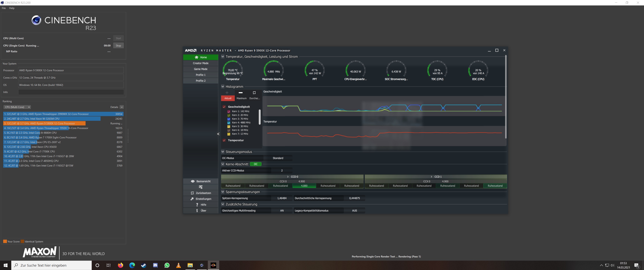Select Profile 1 in Ryzen Master
Image resolution: width=644 pixels, height=270 pixels.
point(201,75)
